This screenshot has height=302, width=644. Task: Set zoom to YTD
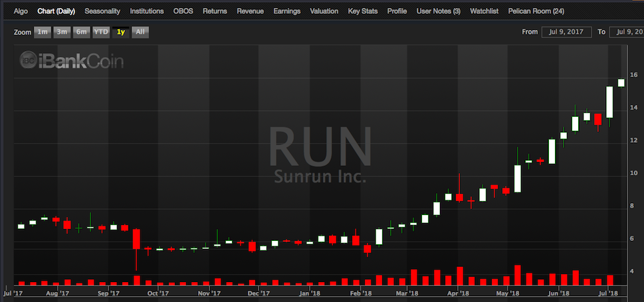101,32
